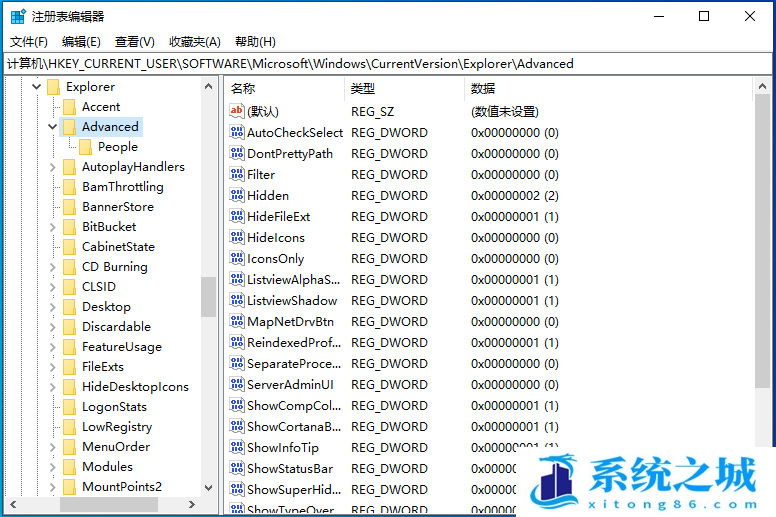Sort values by 数据 column header
This screenshot has width=776, height=517.
pyautogui.click(x=609, y=89)
